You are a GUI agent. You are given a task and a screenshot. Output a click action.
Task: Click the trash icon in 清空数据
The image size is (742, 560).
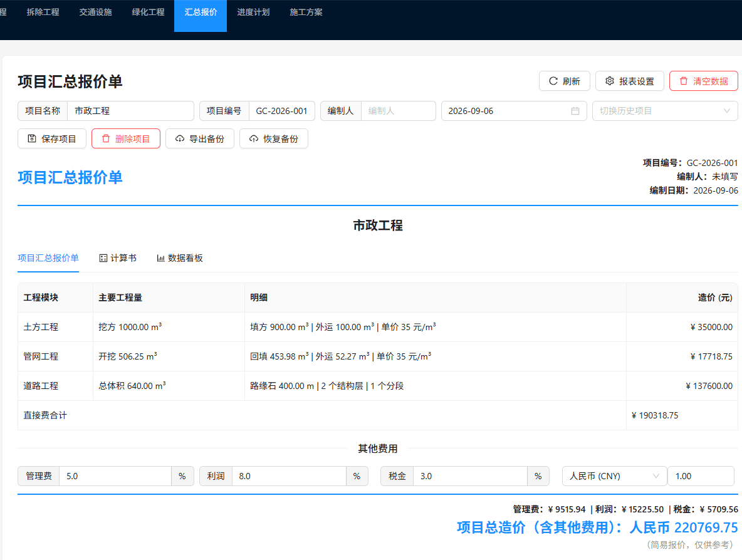pyautogui.click(x=683, y=81)
